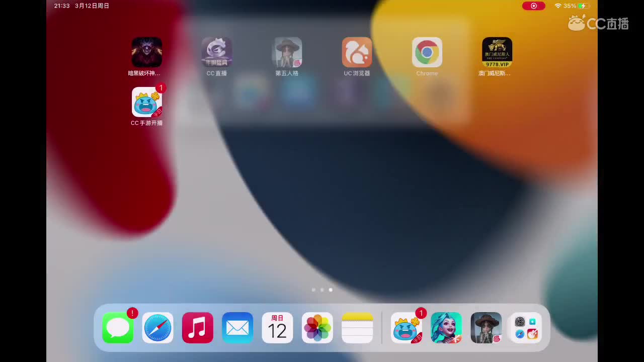Tap the red screen recording indicator
Image resolution: width=644 pixels, height=362 pixels.
tap(534, 6)
